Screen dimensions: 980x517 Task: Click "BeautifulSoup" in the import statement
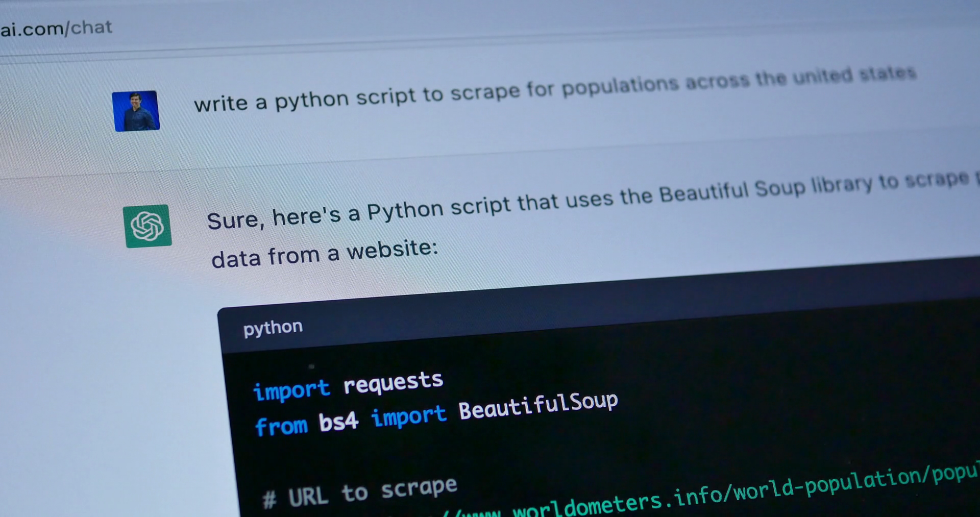pyautogui.click(x=538, y=406)
